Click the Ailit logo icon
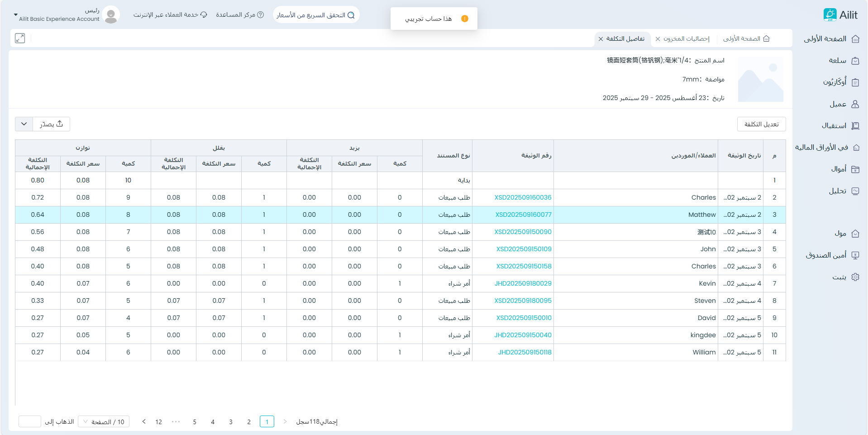The height and width of the screenshot is (435, 868). point(830,15)
